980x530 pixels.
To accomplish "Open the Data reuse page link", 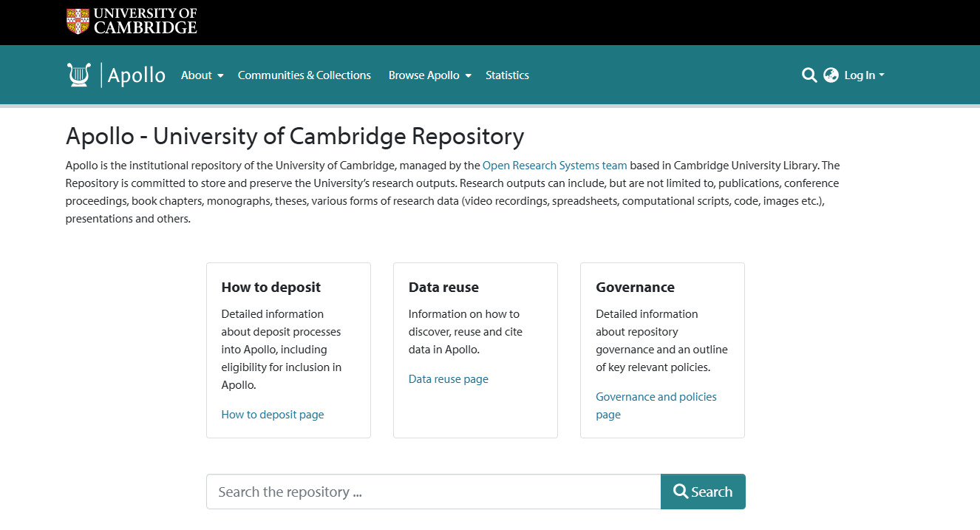I will pyautogui.click(x=449, y=379).
